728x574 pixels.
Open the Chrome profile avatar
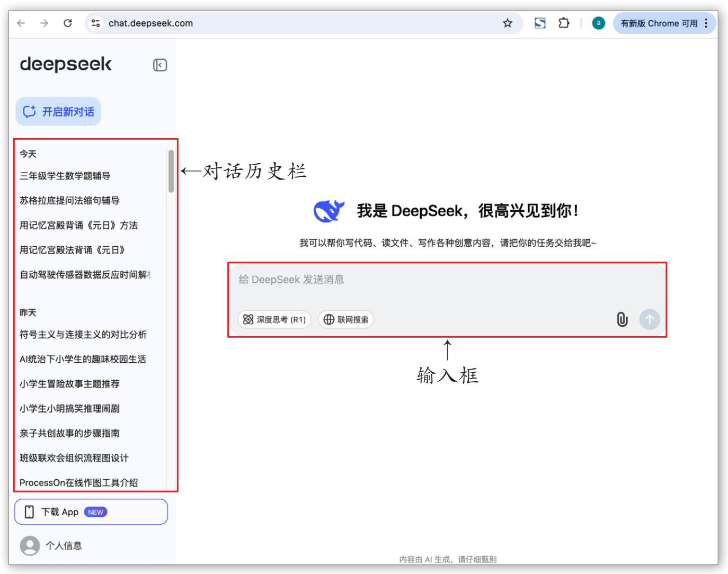598,23
